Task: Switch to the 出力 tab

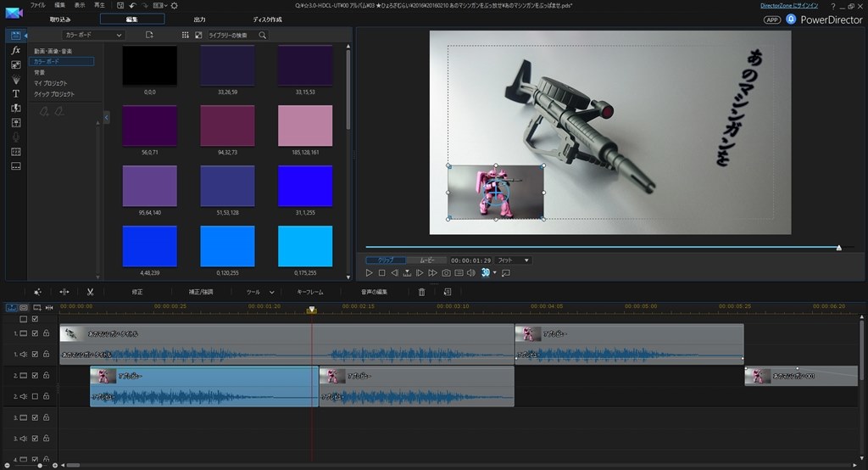Action: tap(199, 19)
